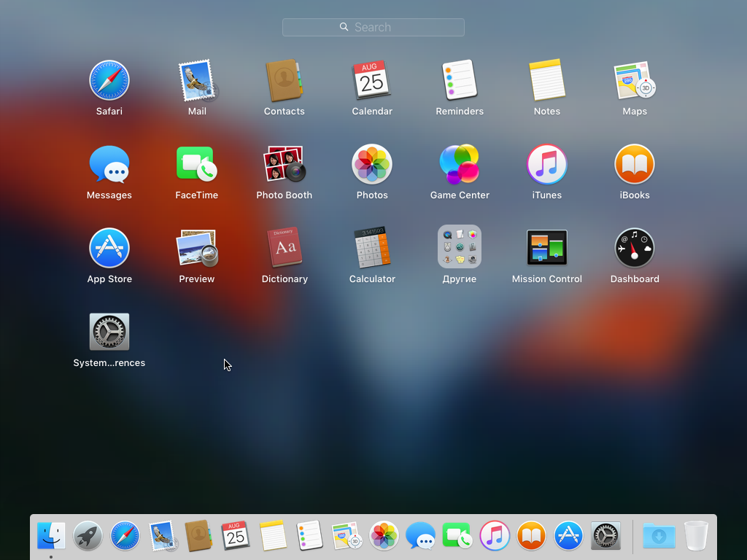Image resolution: width=747 pixels, height=560 pixels.
Task: Open Photos in the Launchpad grid
Action: pyautogui.click(x=372, y=164)
